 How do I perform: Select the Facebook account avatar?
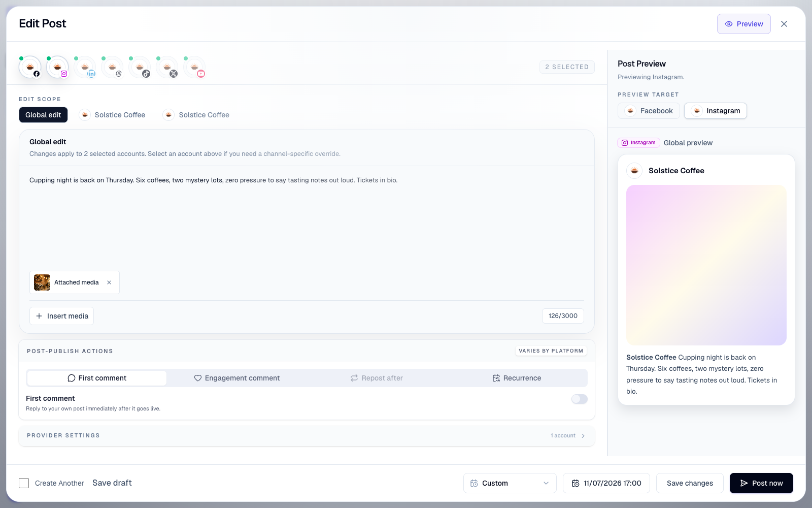30,67
